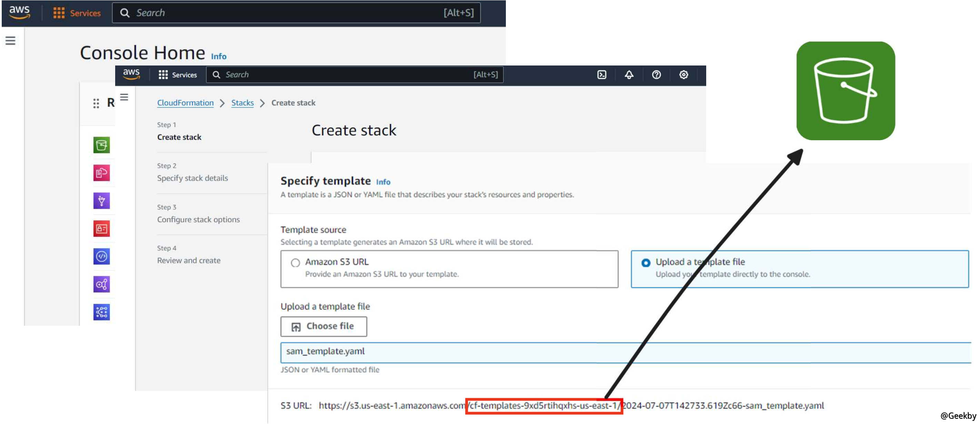The width and height of the screenshot is (980, 424).
Task: Open the orange Services menu
Action: point(77,13)
